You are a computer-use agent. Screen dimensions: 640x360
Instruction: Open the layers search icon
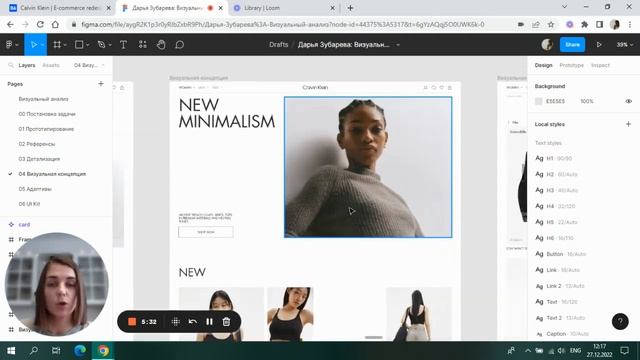[11, 65]
